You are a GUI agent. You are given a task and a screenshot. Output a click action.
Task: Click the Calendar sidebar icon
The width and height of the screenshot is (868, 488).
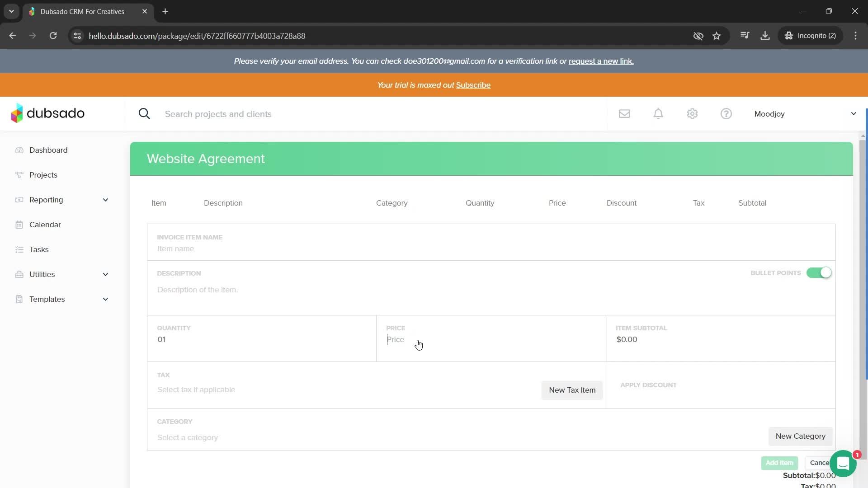19,225
